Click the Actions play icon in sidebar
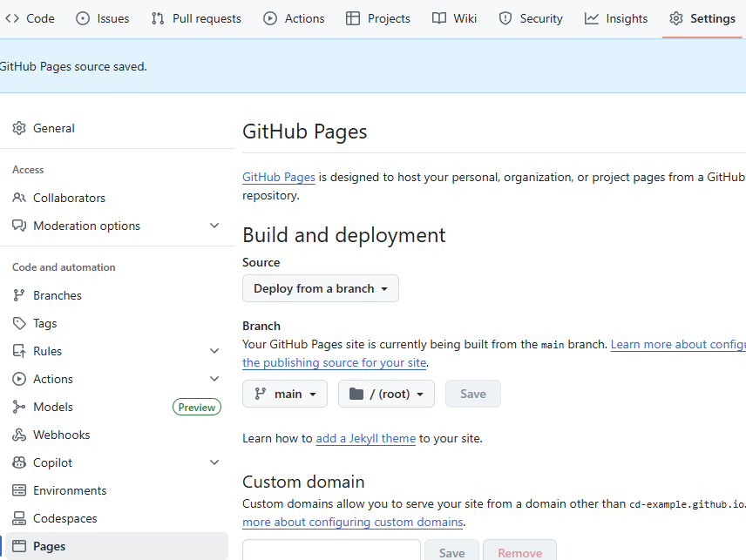Viewport: 746px width, 560px height. click(x=19, y=380)
